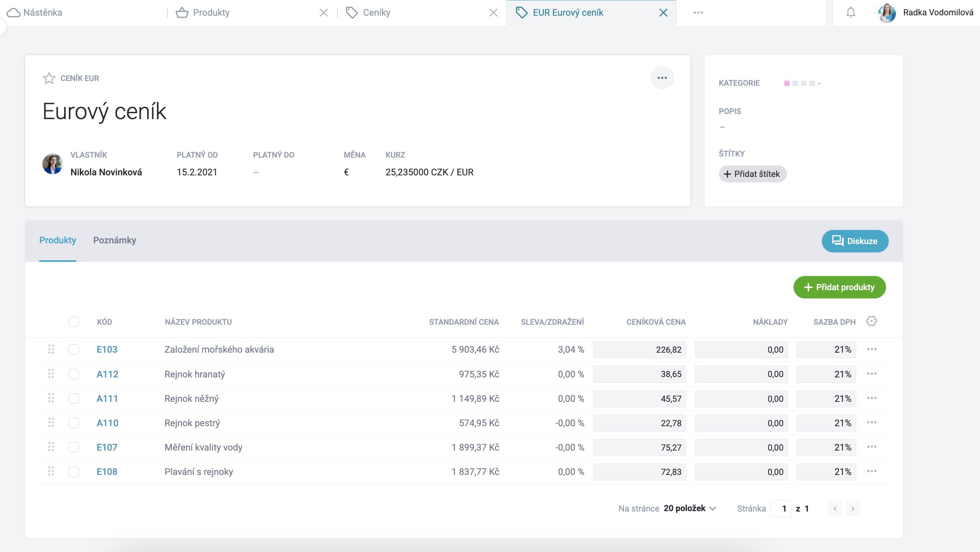
Task: Sort by Název produktu column header
Action: click(198, 322)
